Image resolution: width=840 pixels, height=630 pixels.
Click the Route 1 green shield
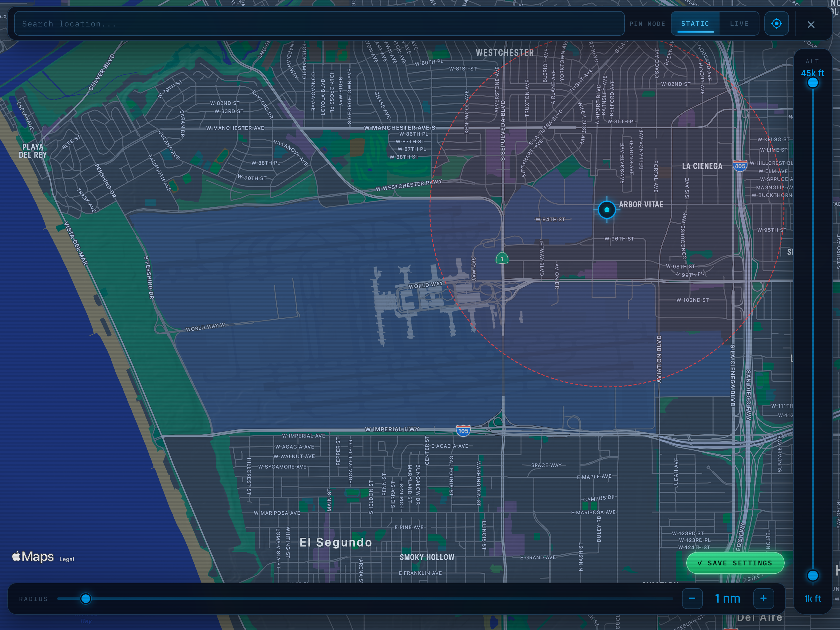(502, 258)
